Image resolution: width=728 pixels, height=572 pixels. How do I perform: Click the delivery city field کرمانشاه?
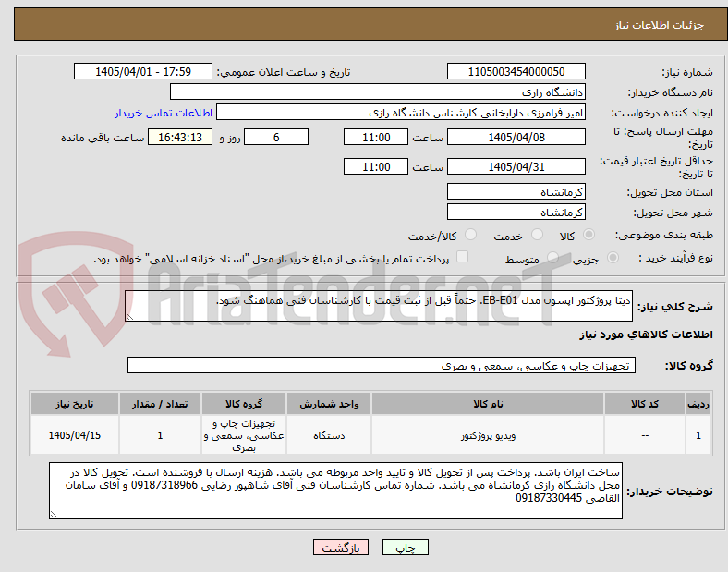pos(516,213)
